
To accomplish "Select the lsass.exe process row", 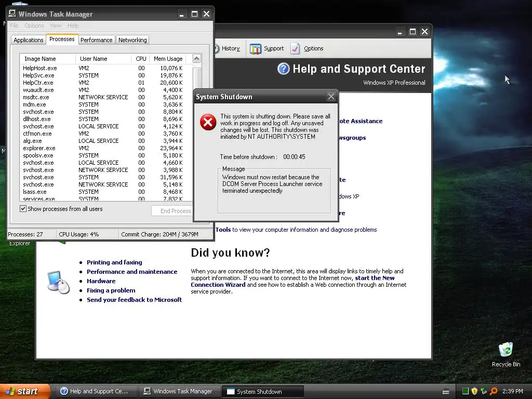I will click(x=105, y=192).
